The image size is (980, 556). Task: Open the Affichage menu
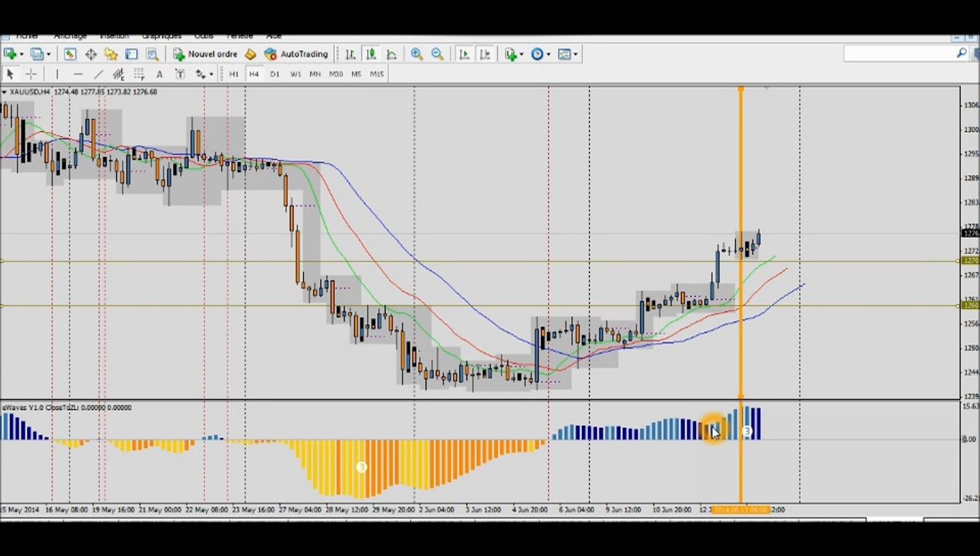69,36
